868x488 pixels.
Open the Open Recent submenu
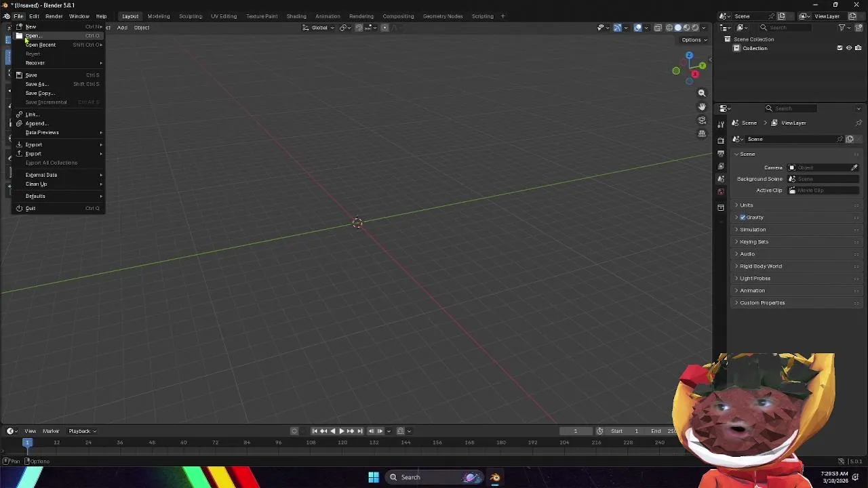[58, 45]
